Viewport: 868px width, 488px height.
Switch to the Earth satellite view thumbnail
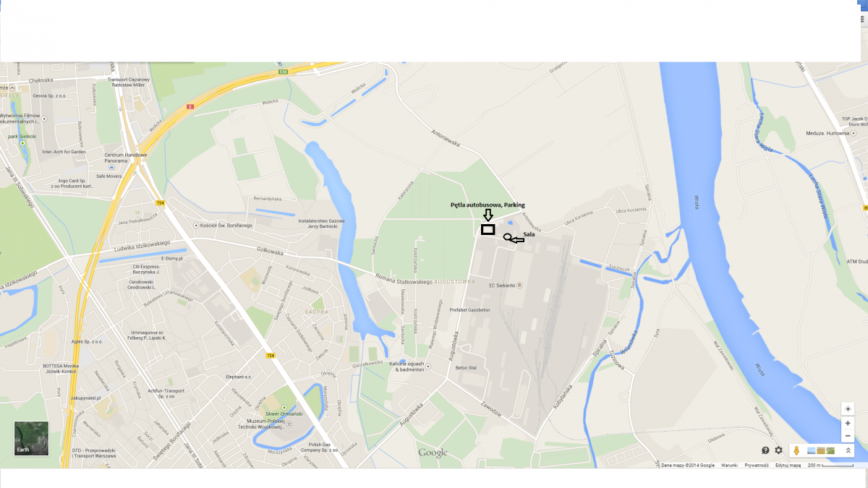31,438
